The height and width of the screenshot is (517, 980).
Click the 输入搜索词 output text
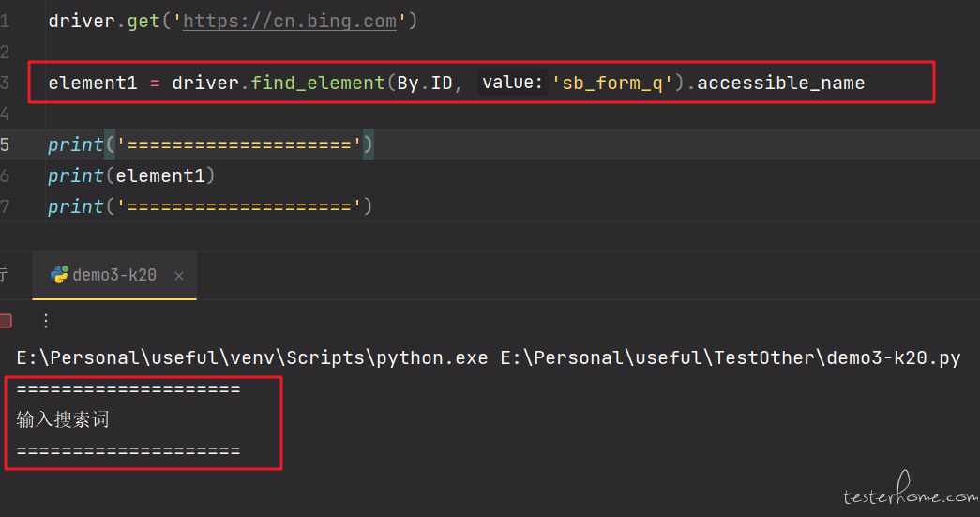click(x=63, y=419)
